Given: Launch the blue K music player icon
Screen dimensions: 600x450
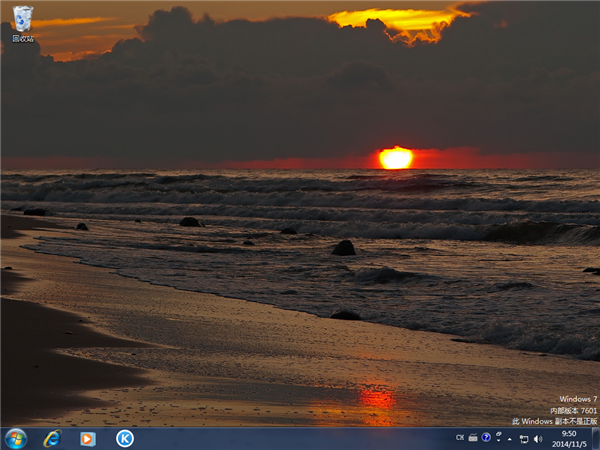Looking at the screenshot, I should (124, 438).
